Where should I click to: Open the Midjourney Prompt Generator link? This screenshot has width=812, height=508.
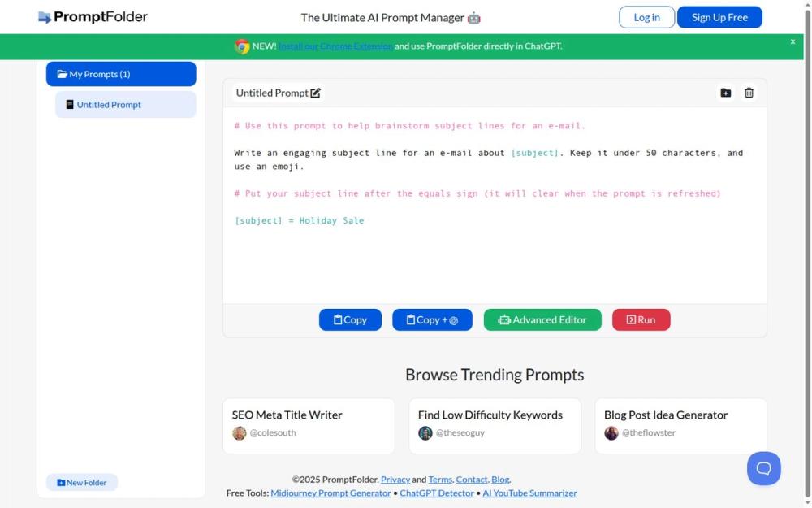pyautogui.click(x=330, y=493)
